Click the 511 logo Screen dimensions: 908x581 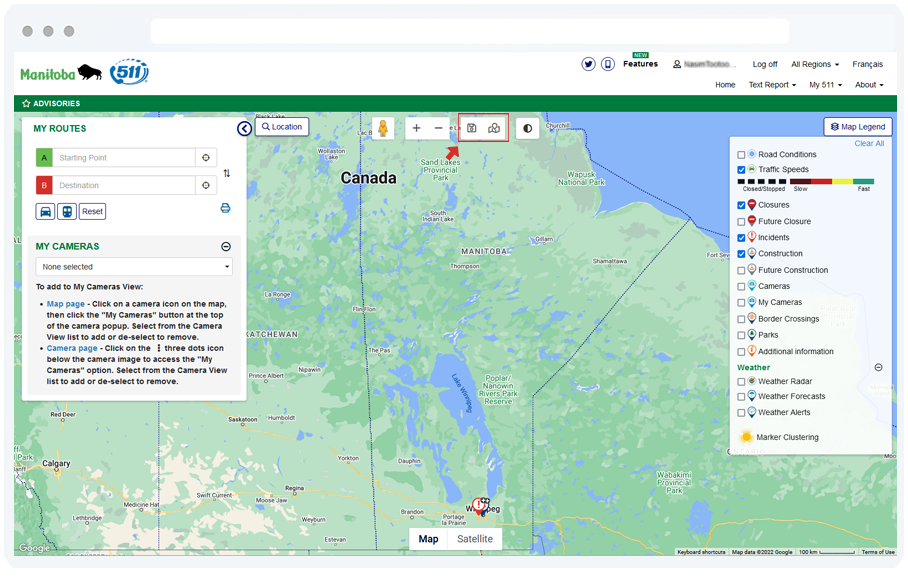pos(129,72)
